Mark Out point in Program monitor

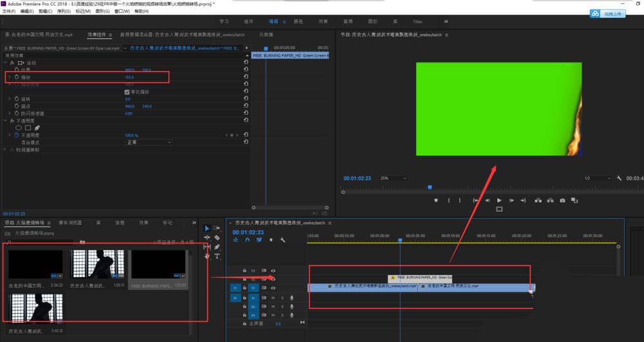click(x=460, y=200)
